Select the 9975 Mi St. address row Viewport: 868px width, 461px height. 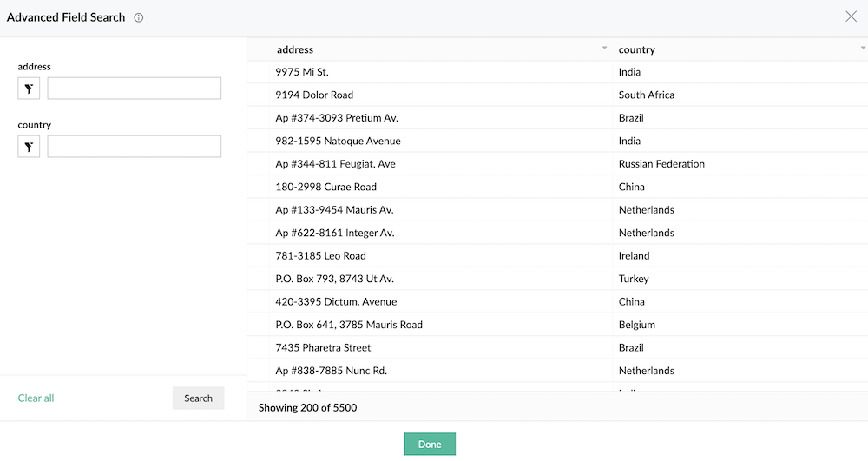302,72
